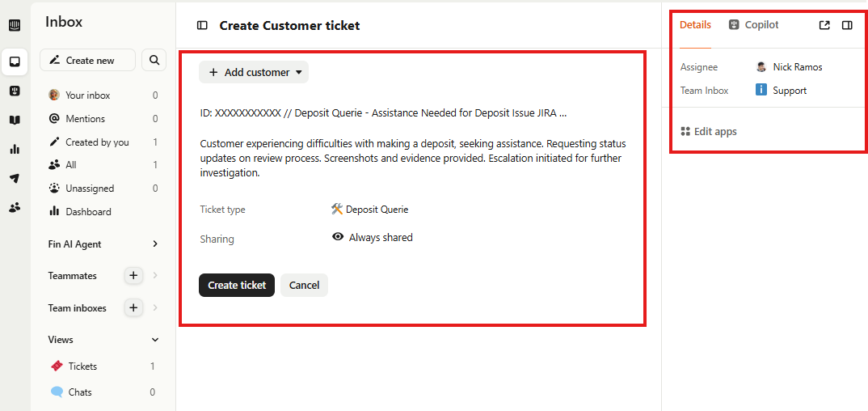
Task: Open the Add customer dropdown
Action: (x=254, y=72)
